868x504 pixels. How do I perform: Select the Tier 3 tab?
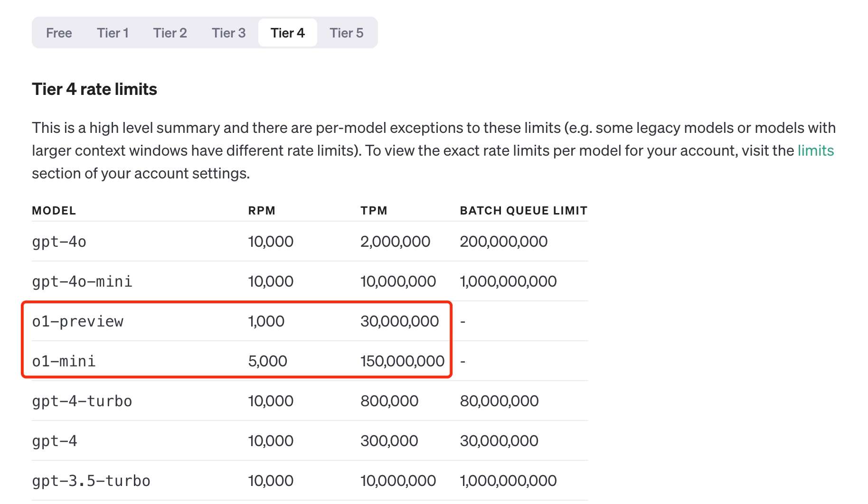coord(228,33)
